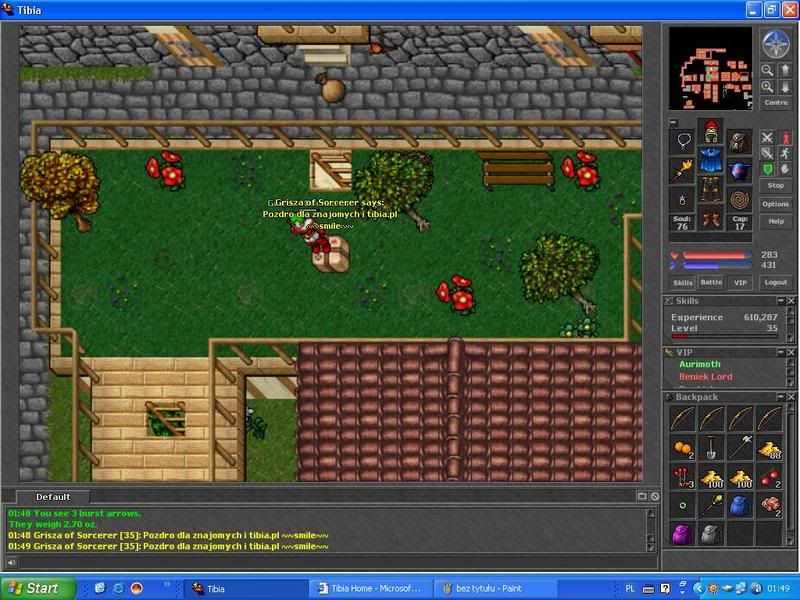Select the leg armor slot
The width and height of the screenshot is (800, 600).
711,189
